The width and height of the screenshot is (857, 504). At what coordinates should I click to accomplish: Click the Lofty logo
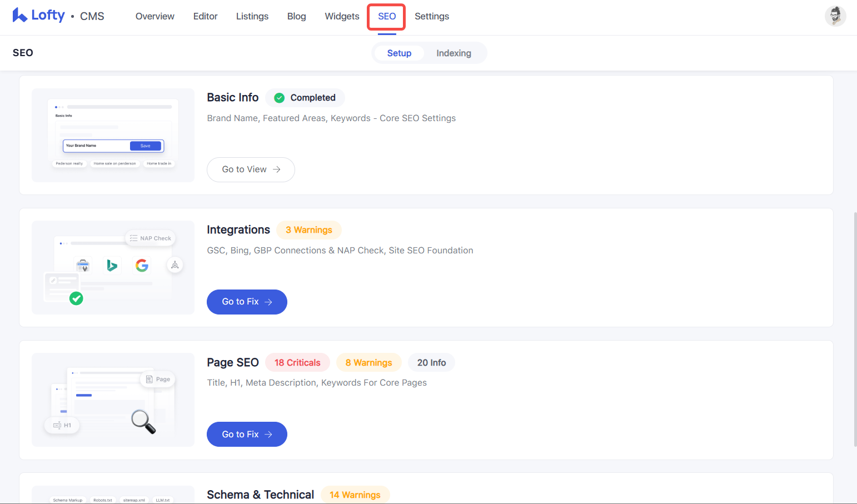tap(38, 16)
